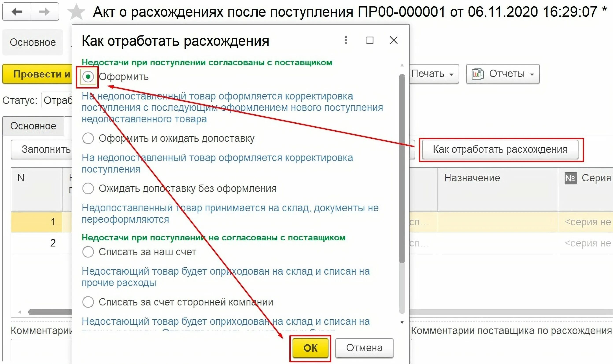The height and width of the screenshot is (364, 613).
Task: Switch to the upper Основное section
Action: [33, 42]
